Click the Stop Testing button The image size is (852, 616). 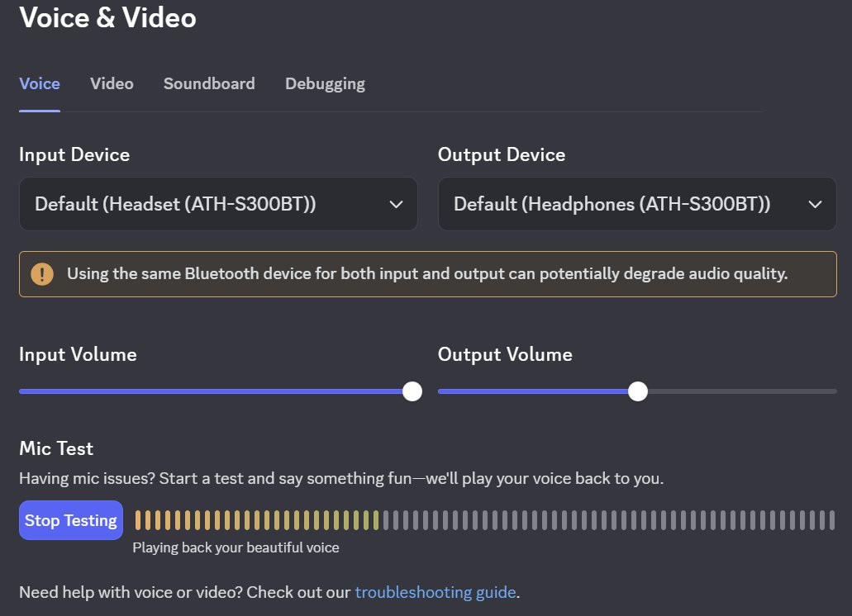tap(71, 520)
